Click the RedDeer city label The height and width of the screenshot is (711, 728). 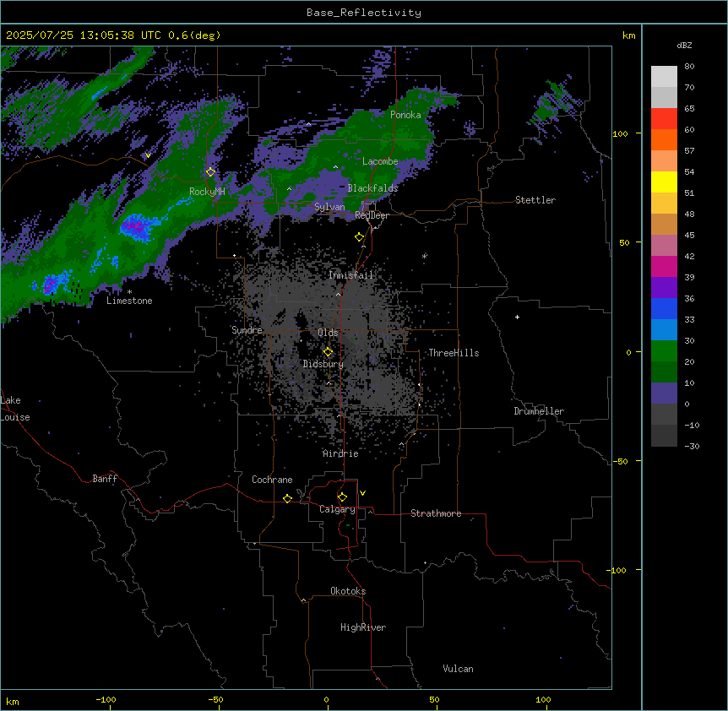point(372,215)
